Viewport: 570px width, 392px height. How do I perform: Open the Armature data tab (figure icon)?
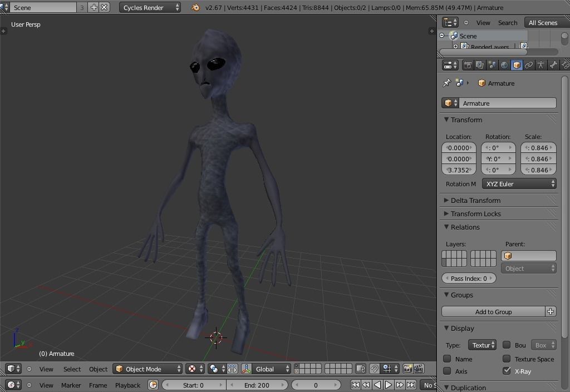pyautogui.click(x=541, y=65)
